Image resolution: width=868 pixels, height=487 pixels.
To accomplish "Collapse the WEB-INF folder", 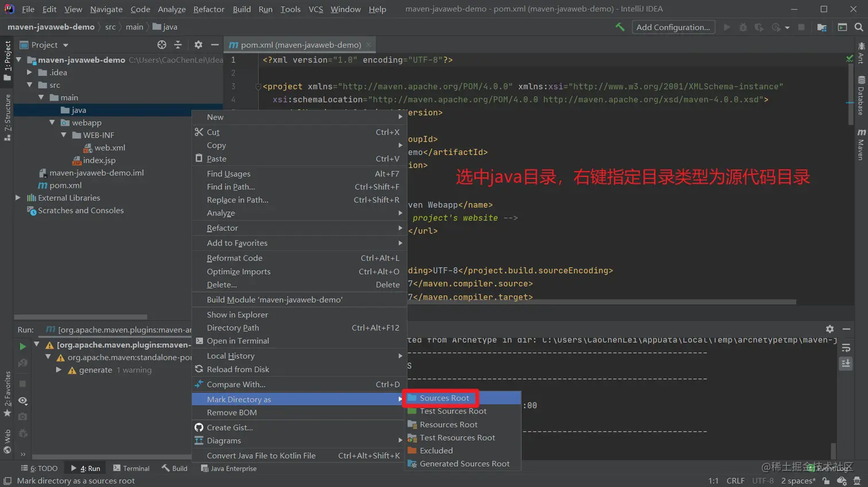I will coord(64,135).
